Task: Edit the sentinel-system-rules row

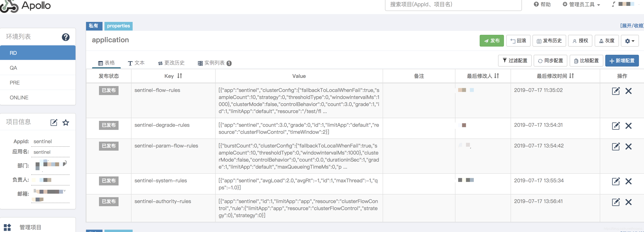Action: [615, 181]
